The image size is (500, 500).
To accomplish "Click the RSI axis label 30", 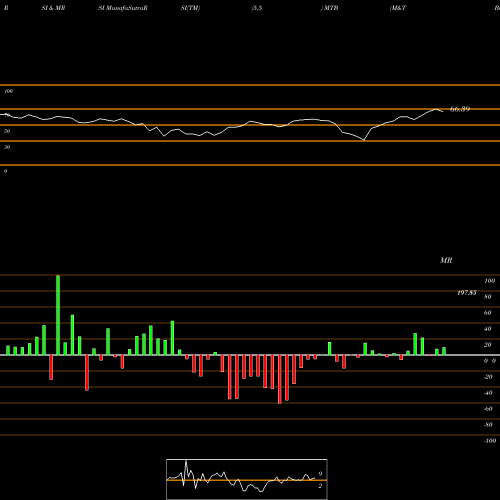I will 7,147.
